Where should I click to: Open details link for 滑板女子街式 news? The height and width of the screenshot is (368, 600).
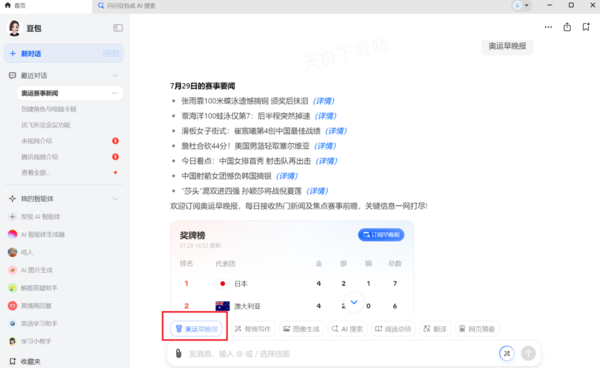[x=336, y=131]
